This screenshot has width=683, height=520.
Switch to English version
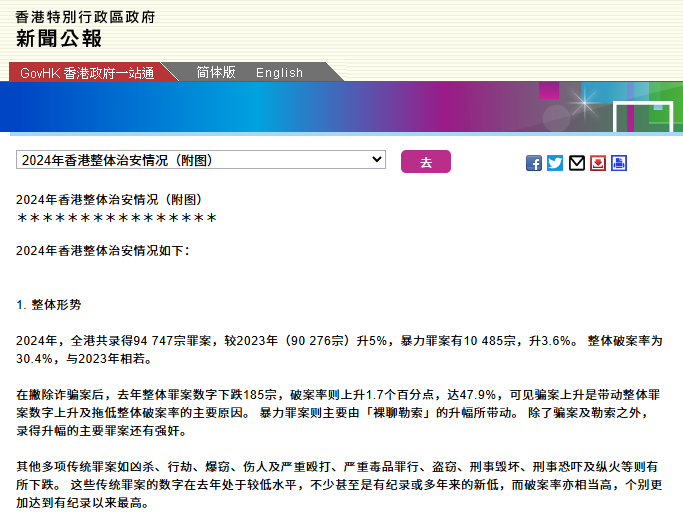point(279,73)
